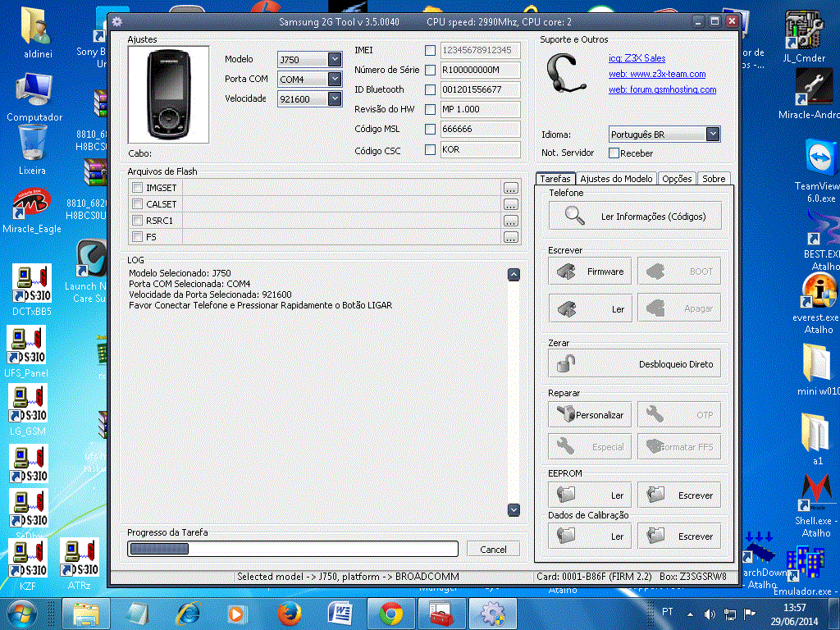
Task: Check the IMGSET flash file checkbox
Action: click(x=138, y=188)
